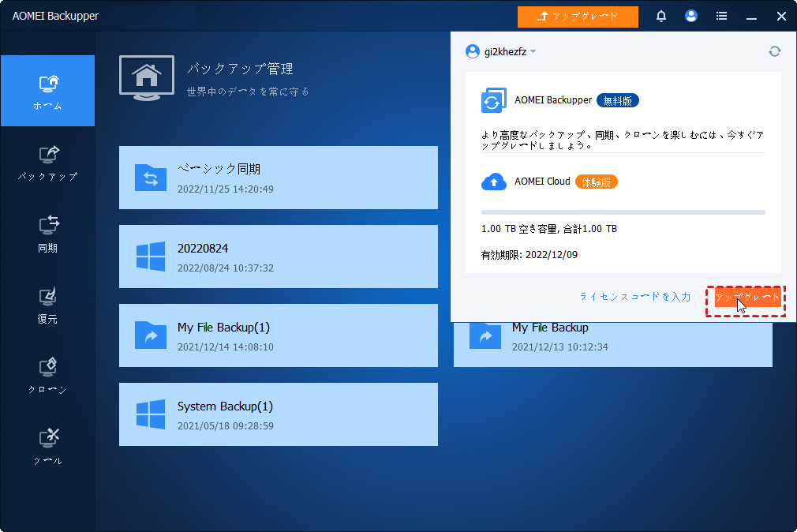This screenshot has width=797, height=532.
Task: Go to the 復元 sidebar tab
Action: (x=48, y=305)
